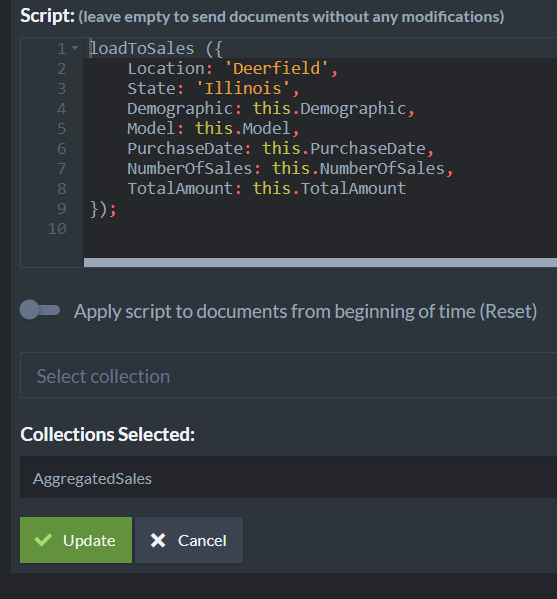557x599 pixels.
Task: Click the X icon on Cancel
Action: click(158, 540)
